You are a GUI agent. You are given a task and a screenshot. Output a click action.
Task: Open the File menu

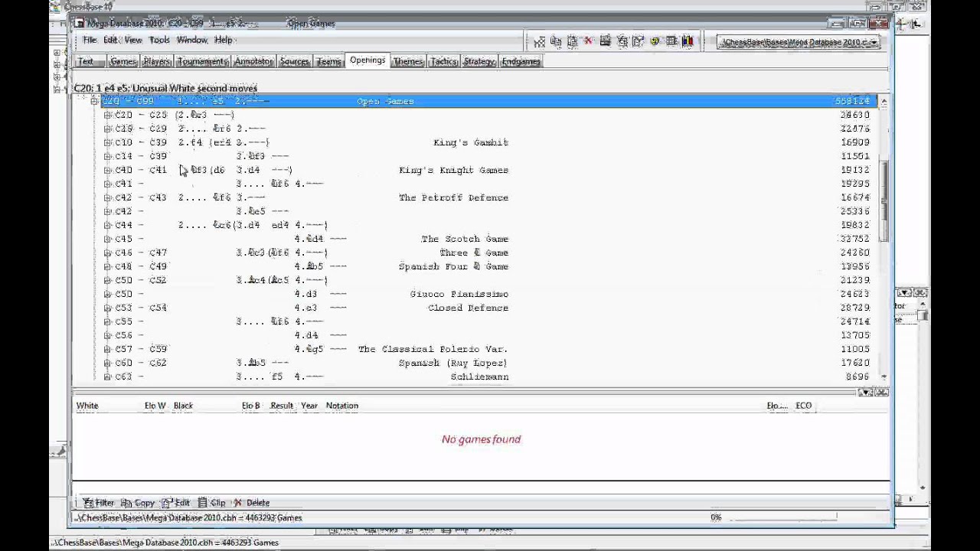90,40
